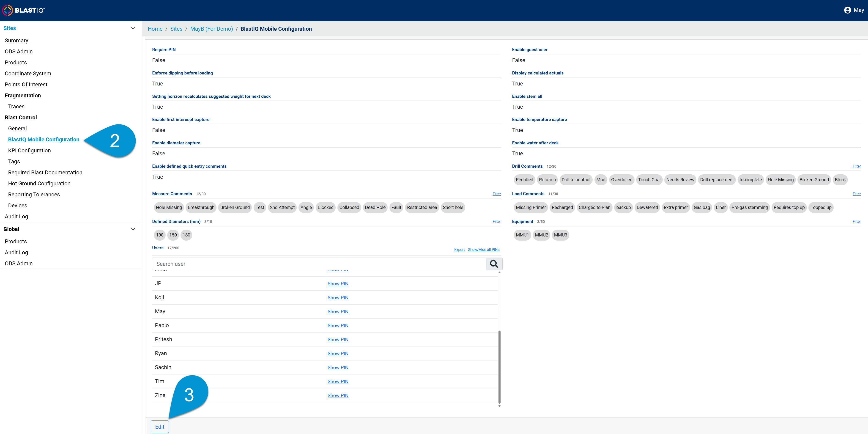Screen dimensions: 868x434
Task: Show PIN for Pritesh
Action: click(x=338, y=340)
